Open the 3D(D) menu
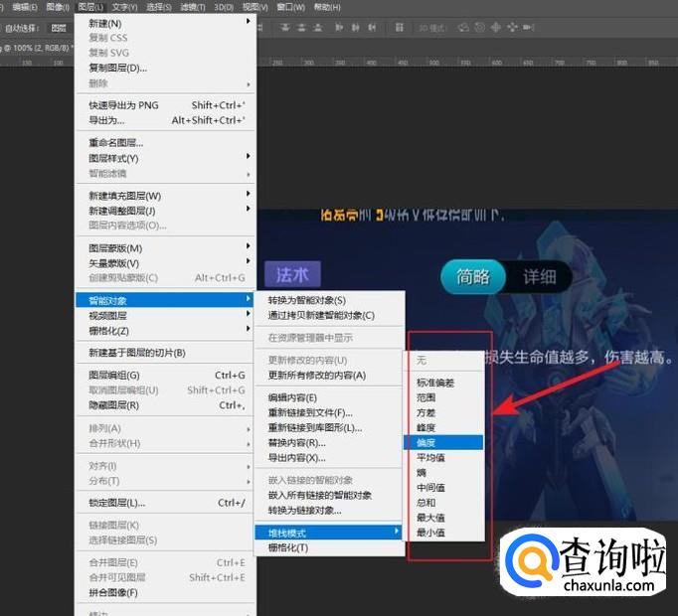The height and width of the screenshot is (616, 678). pos(224,7)
